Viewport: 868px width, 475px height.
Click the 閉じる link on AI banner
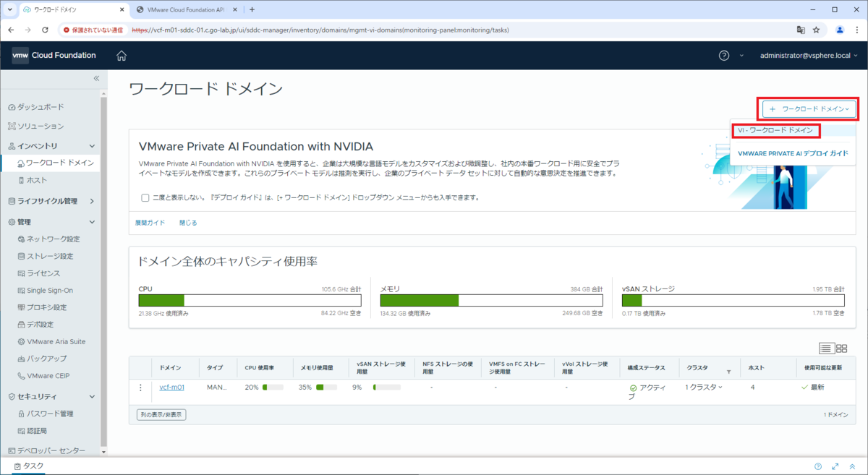click(188, 223)
